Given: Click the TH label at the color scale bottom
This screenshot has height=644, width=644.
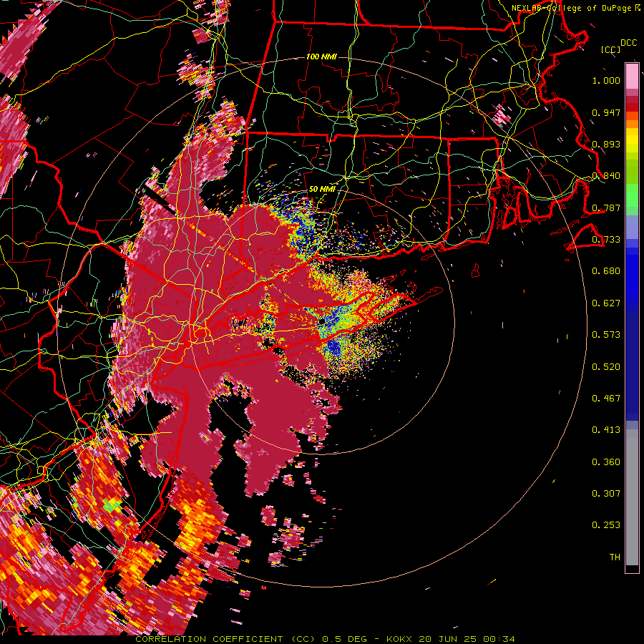Looking at the screenshot, I should point(615,557).
